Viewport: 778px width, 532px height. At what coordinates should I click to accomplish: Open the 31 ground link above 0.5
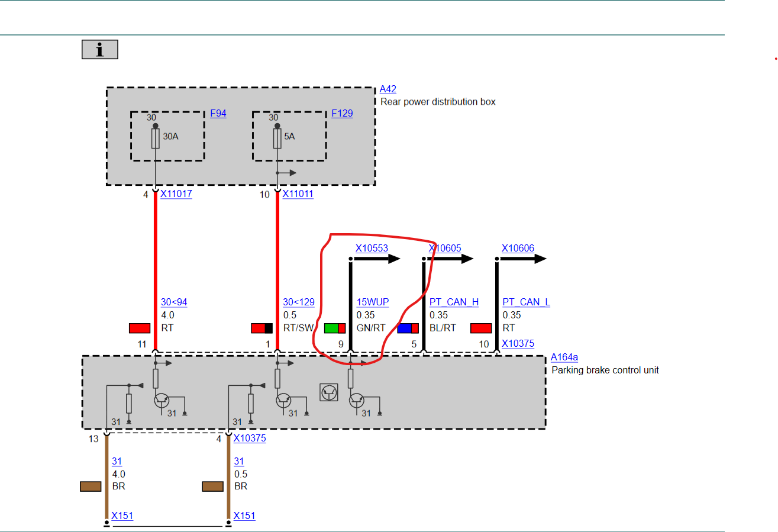[x=239, y=462]
